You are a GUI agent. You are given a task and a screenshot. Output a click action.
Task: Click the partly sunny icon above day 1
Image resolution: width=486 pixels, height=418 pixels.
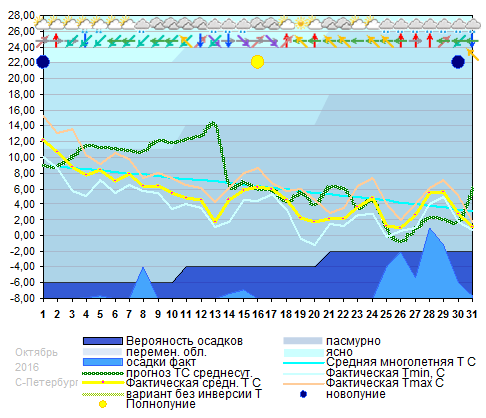point(42,23)
